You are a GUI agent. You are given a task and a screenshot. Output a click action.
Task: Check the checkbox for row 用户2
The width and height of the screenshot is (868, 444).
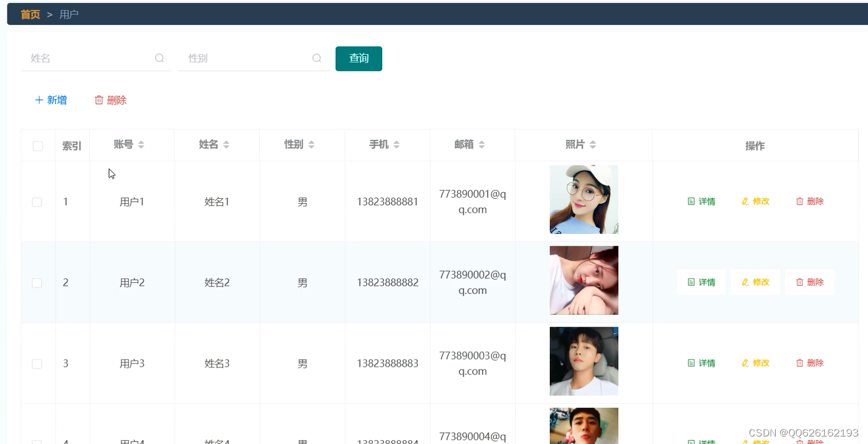37,283
